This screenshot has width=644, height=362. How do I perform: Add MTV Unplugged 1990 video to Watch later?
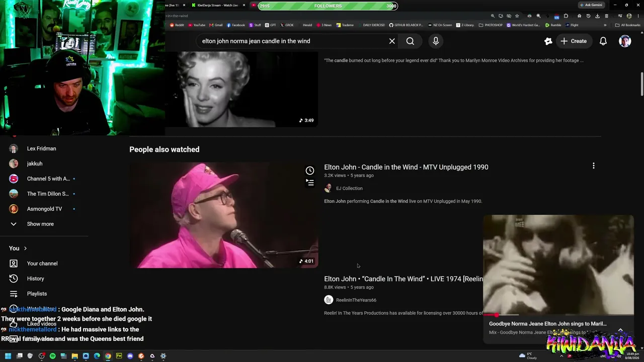[x=310, y=170]
